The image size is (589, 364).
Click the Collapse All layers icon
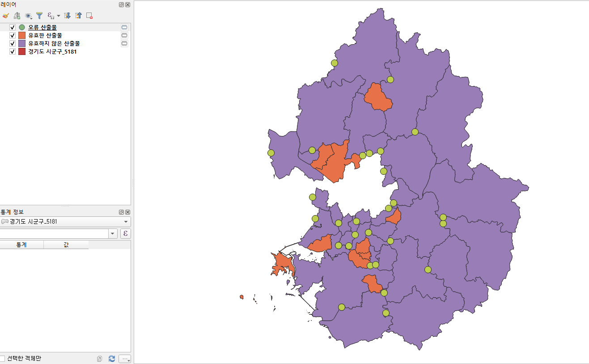tap(79, 16)
